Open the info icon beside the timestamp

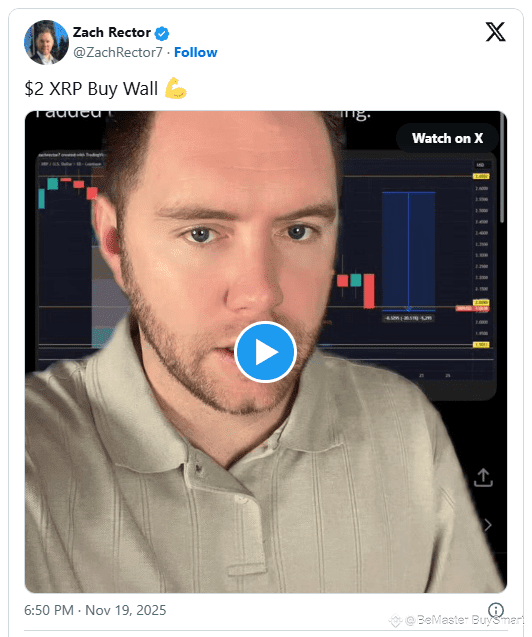pos(496,609)
